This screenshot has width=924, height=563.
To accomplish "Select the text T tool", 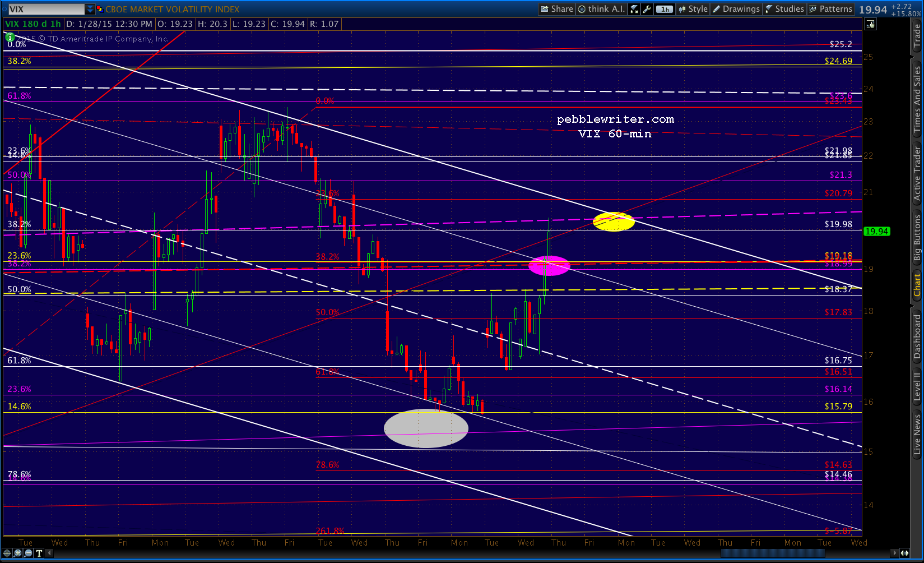I will pyautogui.click(x=39, y=553).
